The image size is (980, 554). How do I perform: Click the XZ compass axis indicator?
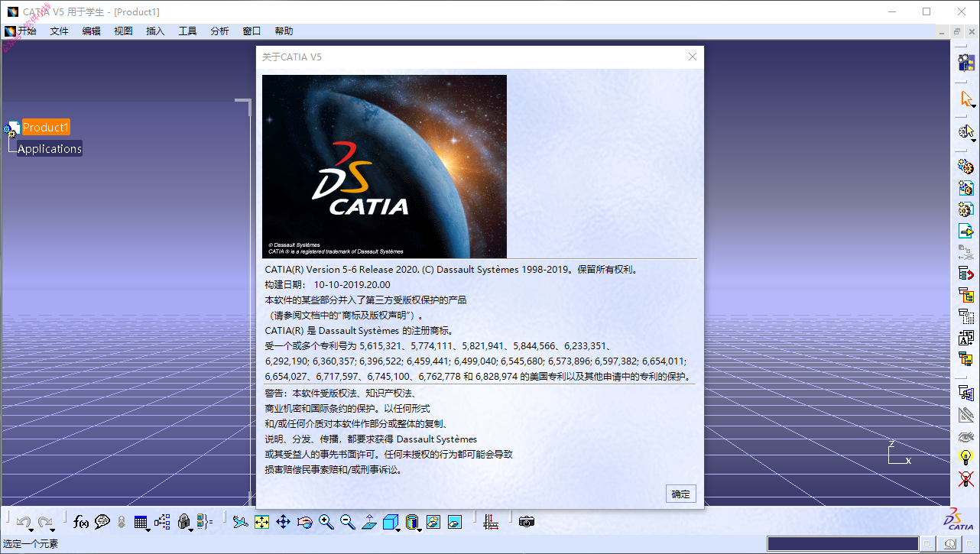(899, 453)
